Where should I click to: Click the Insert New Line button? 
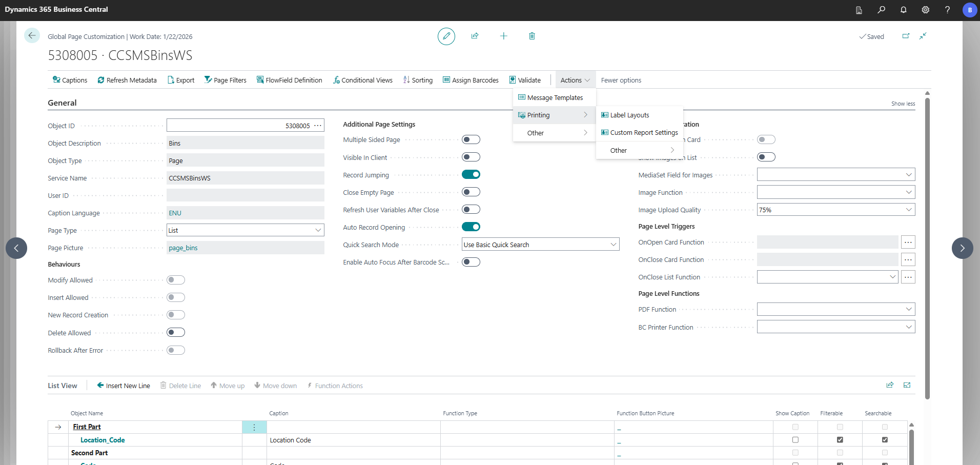pyautogui.click(x=123, y=386)
